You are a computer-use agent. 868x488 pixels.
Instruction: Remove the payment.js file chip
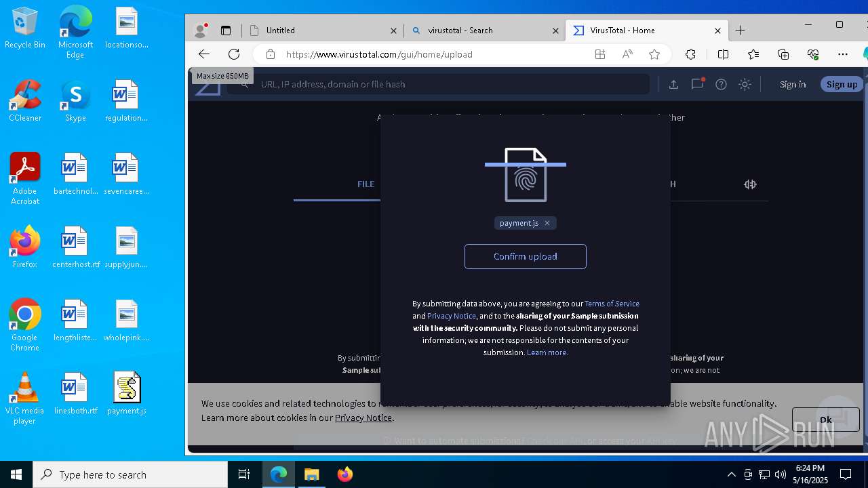point(547,223)
